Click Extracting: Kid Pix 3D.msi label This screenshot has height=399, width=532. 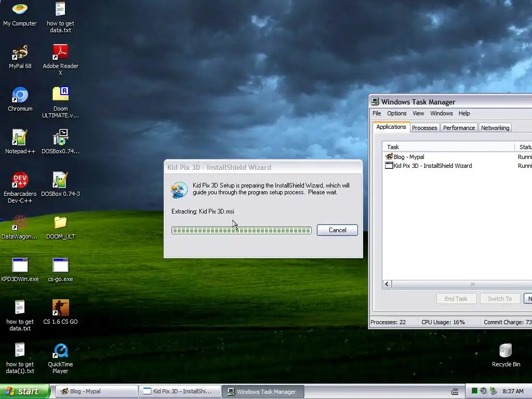click(203, 211)
